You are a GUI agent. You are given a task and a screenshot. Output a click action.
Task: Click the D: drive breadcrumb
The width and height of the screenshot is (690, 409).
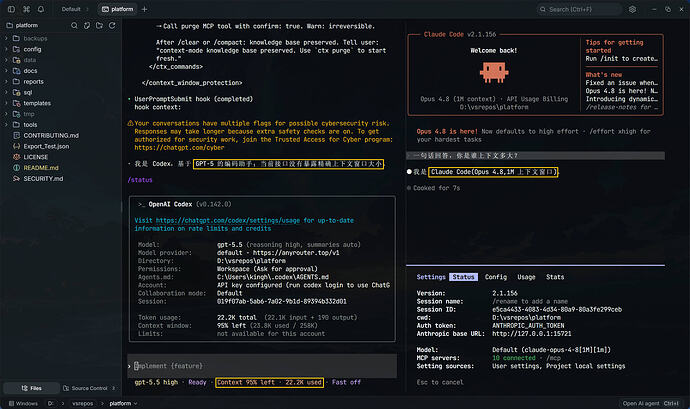(51, 403)
